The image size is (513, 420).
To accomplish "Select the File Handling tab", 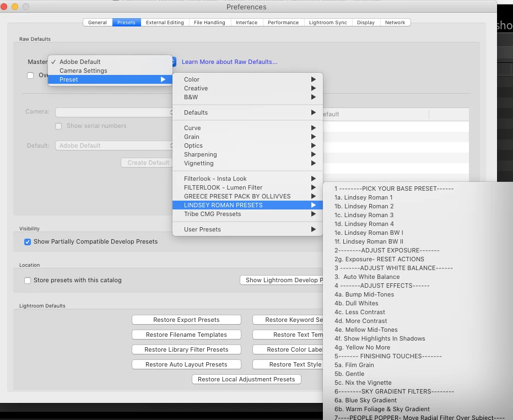I will (x=209, y=22).
